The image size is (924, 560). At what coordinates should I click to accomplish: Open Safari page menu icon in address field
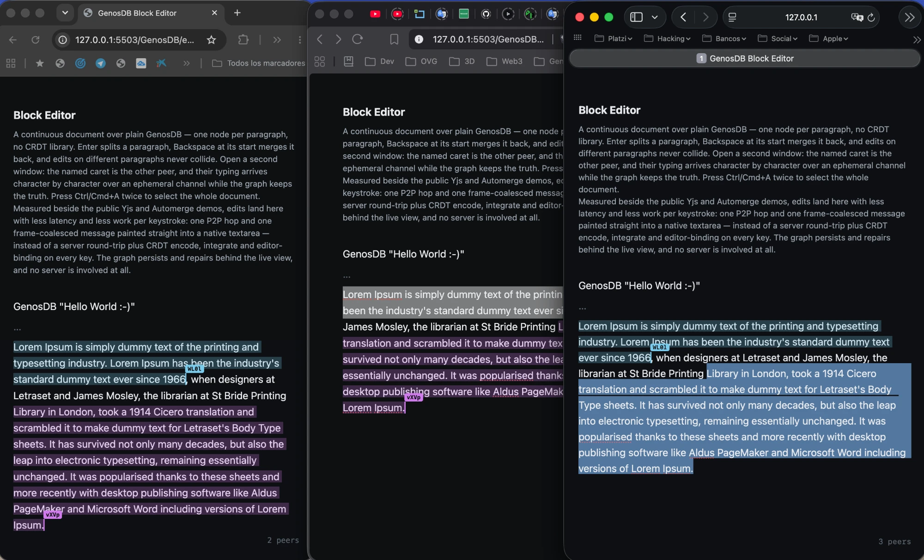click(x=732, y=17)
